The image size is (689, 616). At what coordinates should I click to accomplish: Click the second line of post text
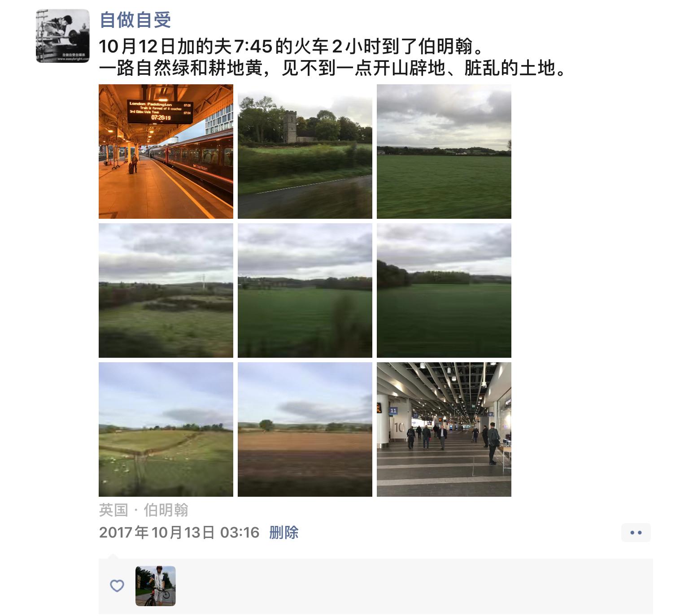point(333,69)
